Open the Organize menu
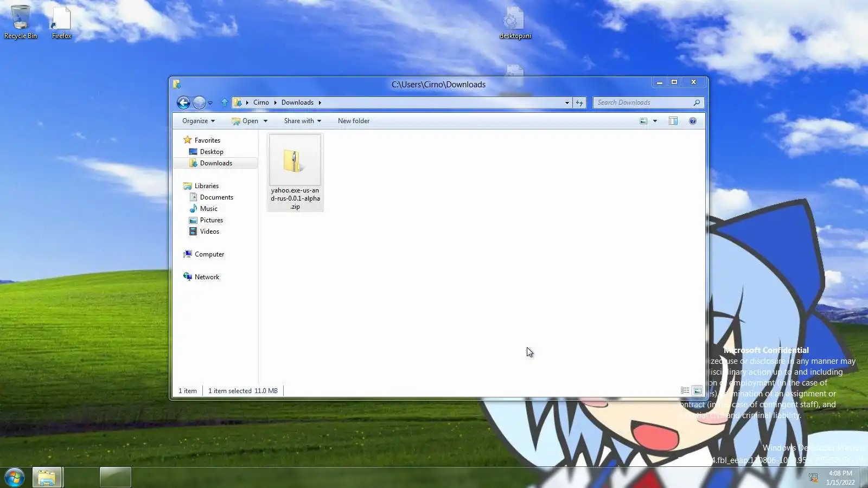868x488 pixels. (199, 121)
